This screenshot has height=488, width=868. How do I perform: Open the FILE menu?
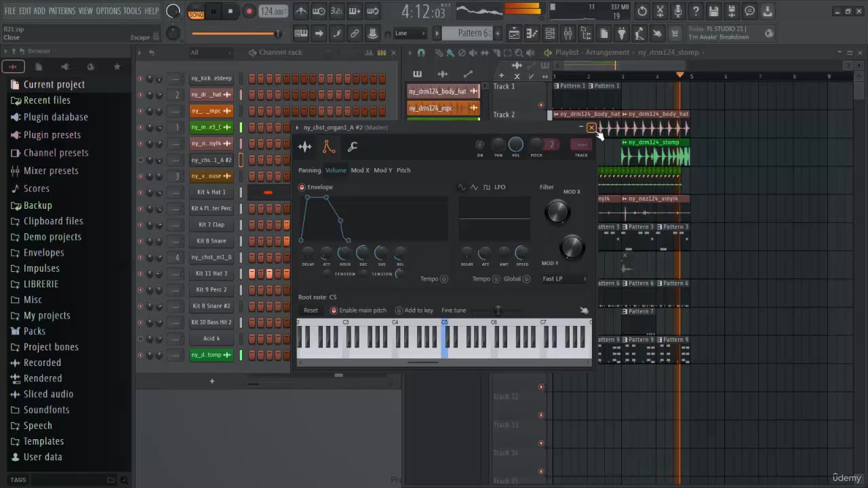pos(10,11)
